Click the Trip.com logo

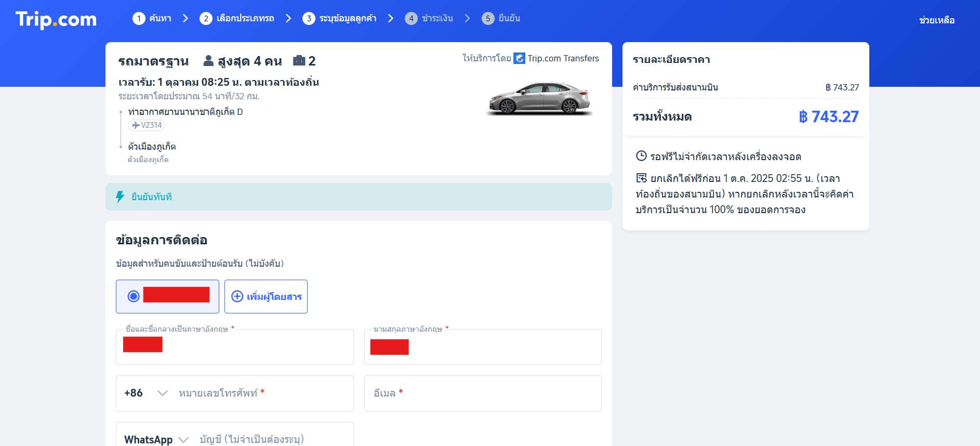tap(56, 20)
